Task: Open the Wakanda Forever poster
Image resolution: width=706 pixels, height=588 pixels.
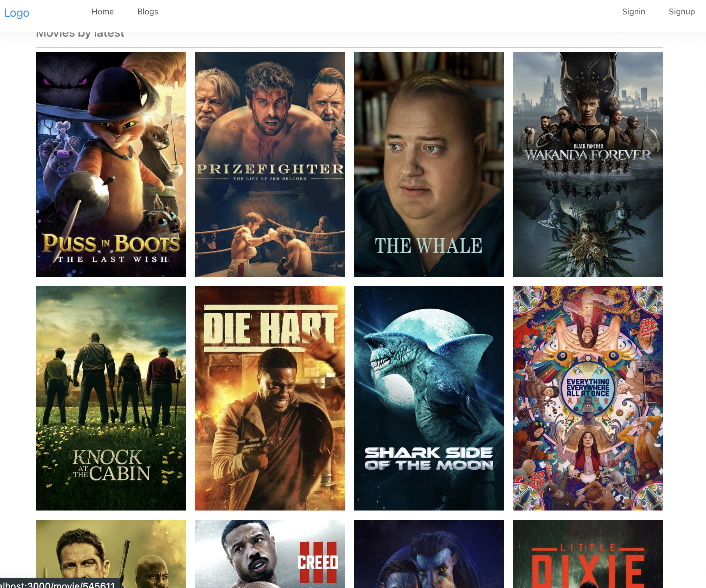Action: 588,164
